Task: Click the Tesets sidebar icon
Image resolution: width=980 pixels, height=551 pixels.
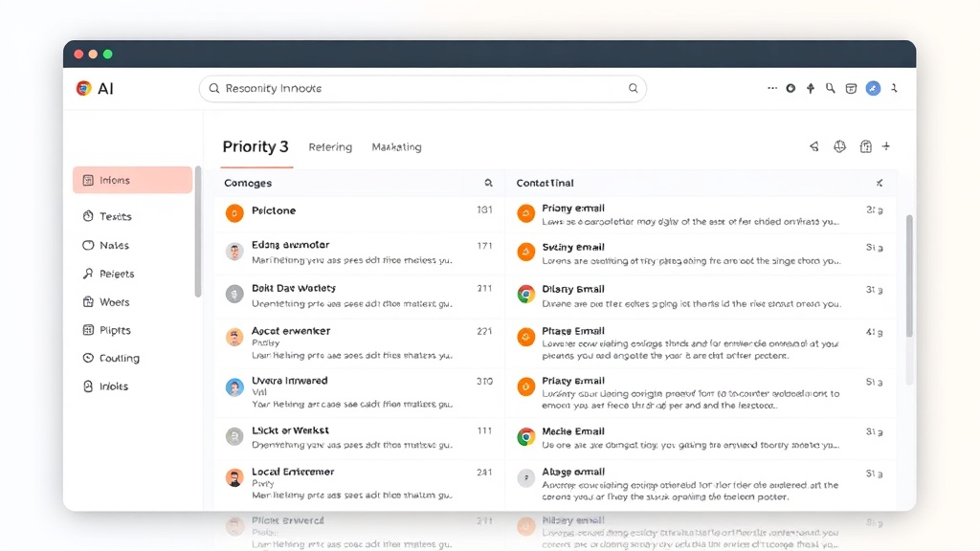Action: 88,216
